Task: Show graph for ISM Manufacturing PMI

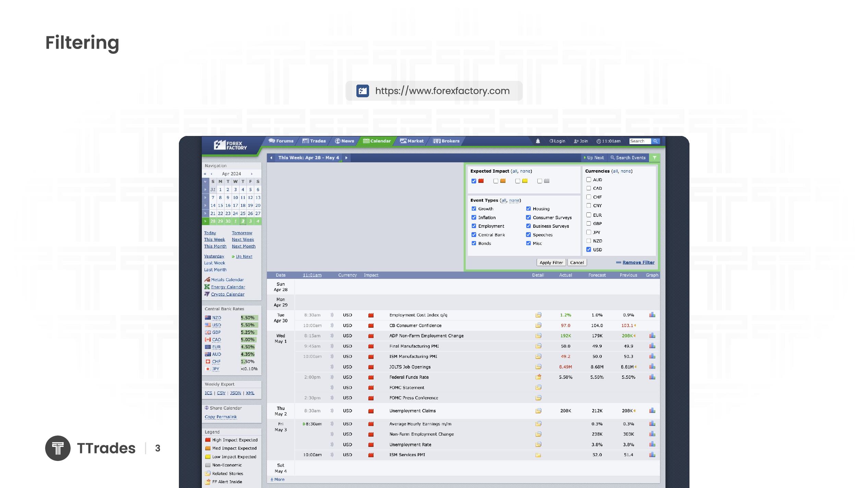Action: point(652,356)
